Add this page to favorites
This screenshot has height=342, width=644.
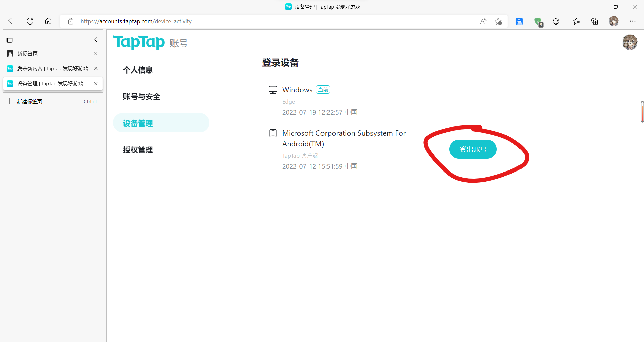coord(498,21)
